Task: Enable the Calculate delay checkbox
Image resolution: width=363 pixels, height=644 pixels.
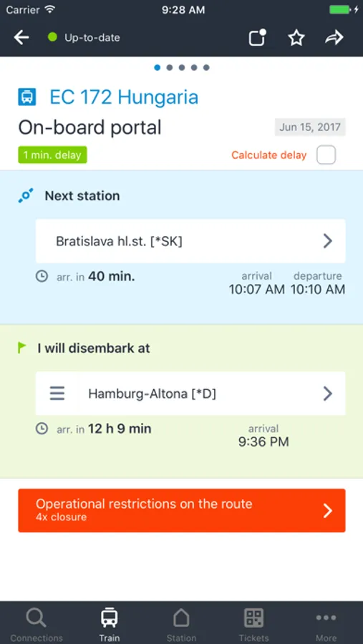Action: tap(326, 155)
